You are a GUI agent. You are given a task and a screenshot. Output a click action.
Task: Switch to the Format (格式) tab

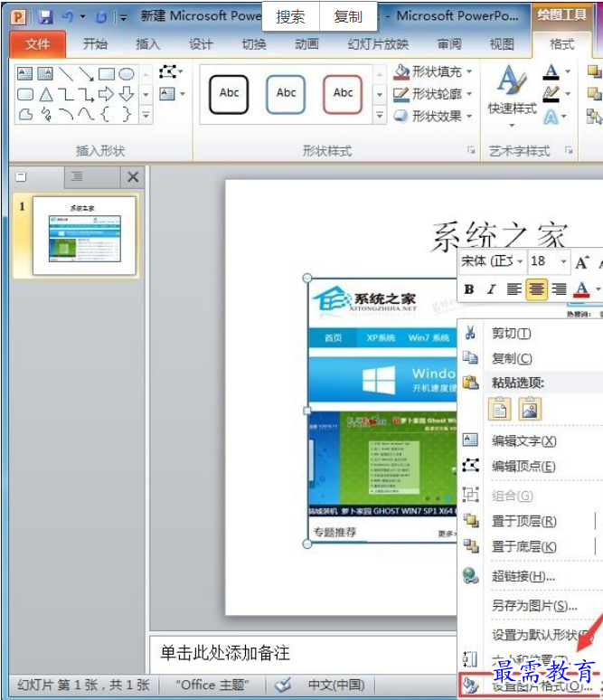coord(562,44)
